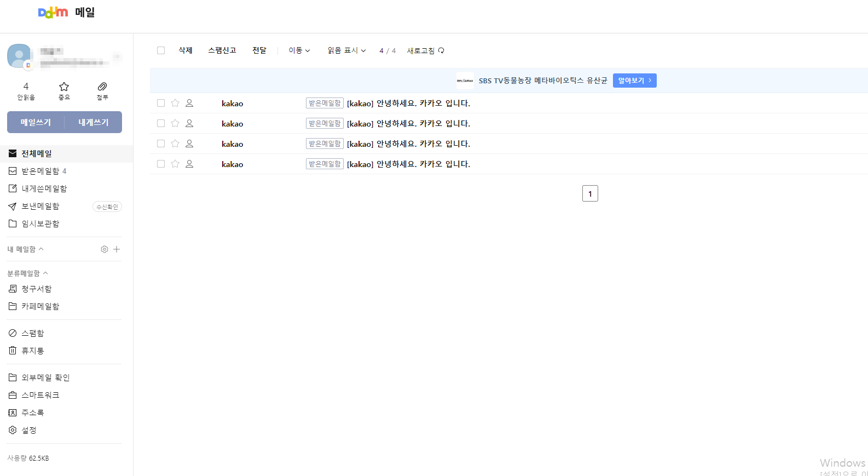Expand the 읽음 표시 dropdown
The height and width of the screenshot is (476, 868).
[347, 50]
